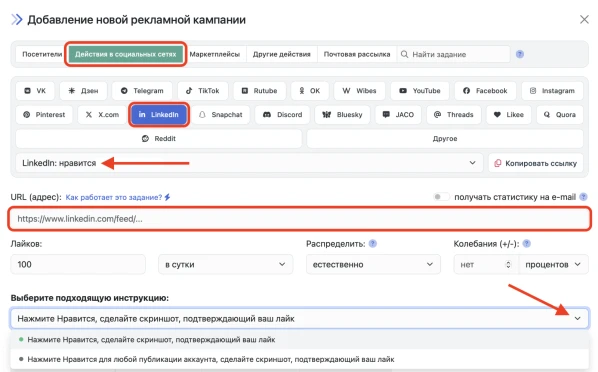Image resolution: width=598 pixels, height=372 pixels.
Task: Select the Bluesky platform button
Action: (x=342, y=114)
